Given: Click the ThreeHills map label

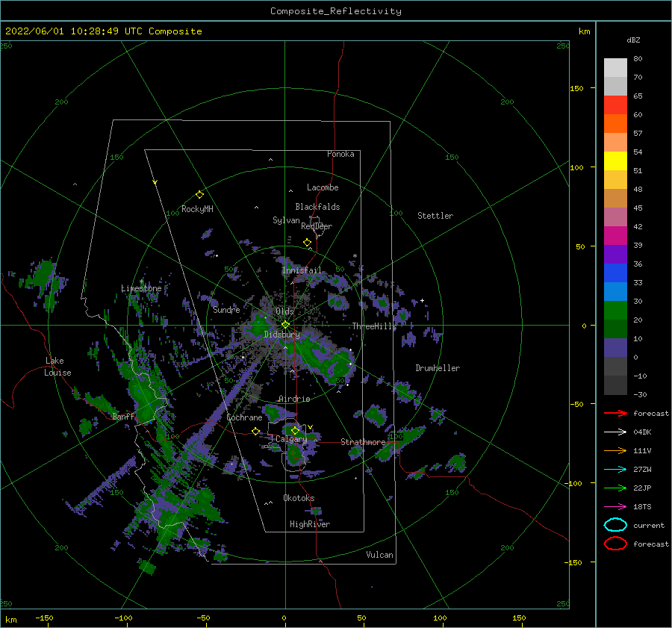Looking at the screenshot, I should point(374,326).
